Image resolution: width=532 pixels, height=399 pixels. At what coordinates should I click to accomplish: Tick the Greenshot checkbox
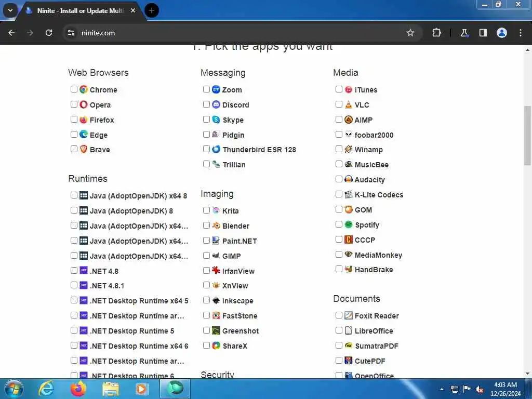(x=206, y=330)
